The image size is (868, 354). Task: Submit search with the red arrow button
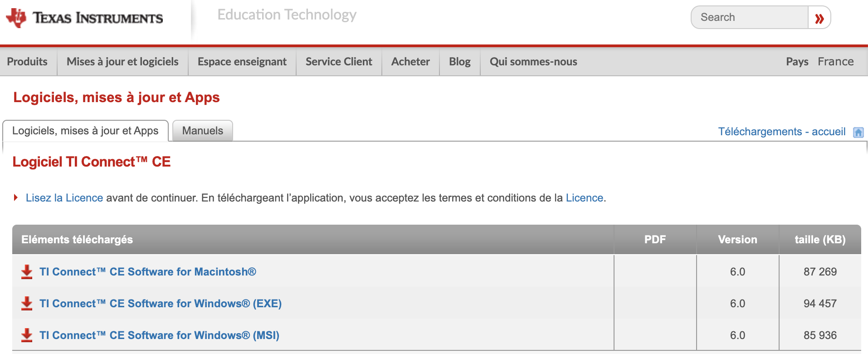(x=819, y=18)
